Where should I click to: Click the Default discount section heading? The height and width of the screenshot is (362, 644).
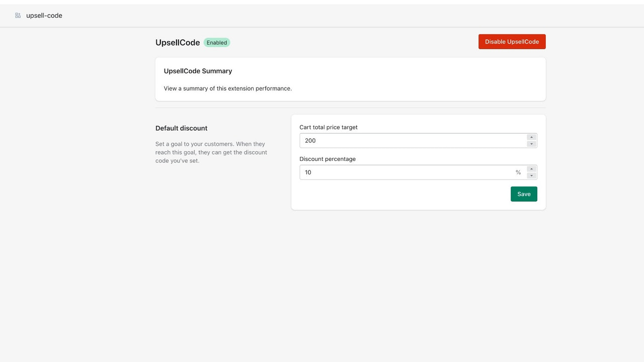[181, 128]
